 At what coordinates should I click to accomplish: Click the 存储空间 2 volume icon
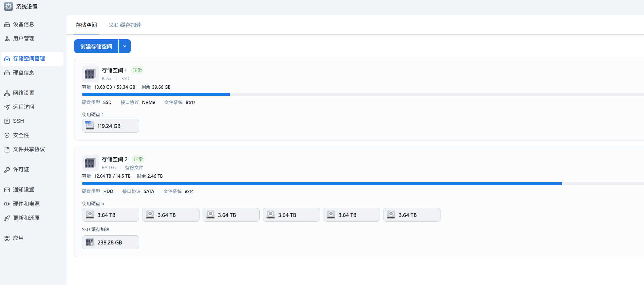click(90, 163)
